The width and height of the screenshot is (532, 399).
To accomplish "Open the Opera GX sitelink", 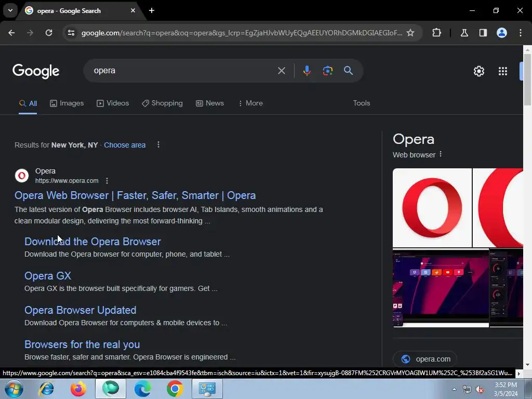I will (x=48, y=276).
